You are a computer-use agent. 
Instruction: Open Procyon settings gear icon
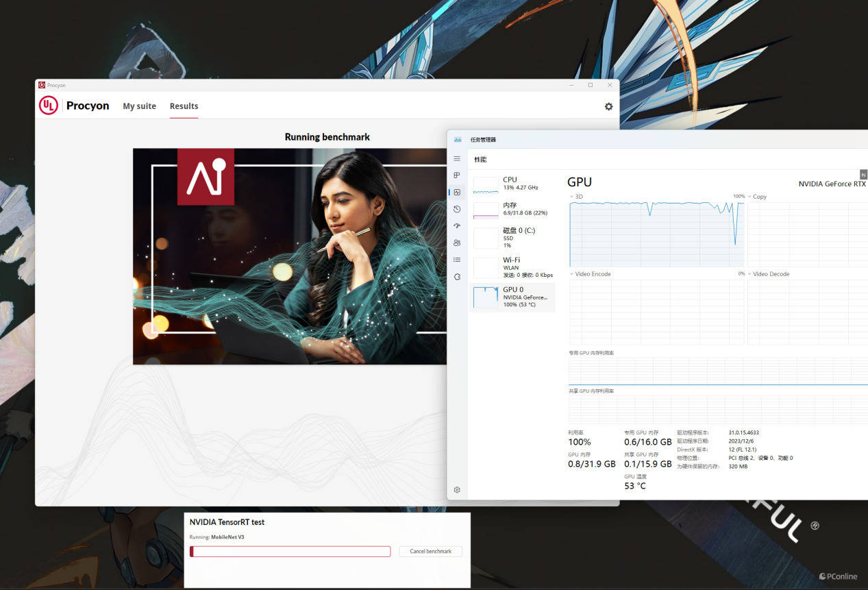[x=608, y=106]
